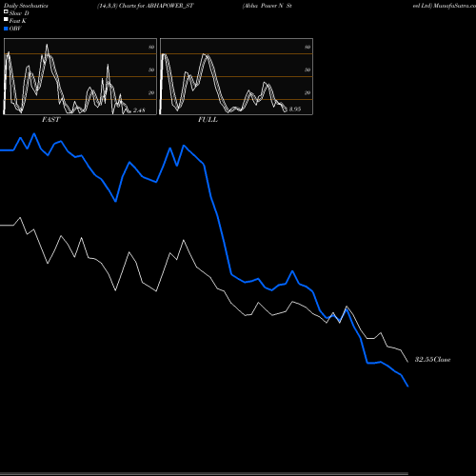Select the 'Slow D' legend label
Image resolution: width=476 pixels, height=476 pixels.
(x=19, y=13)
